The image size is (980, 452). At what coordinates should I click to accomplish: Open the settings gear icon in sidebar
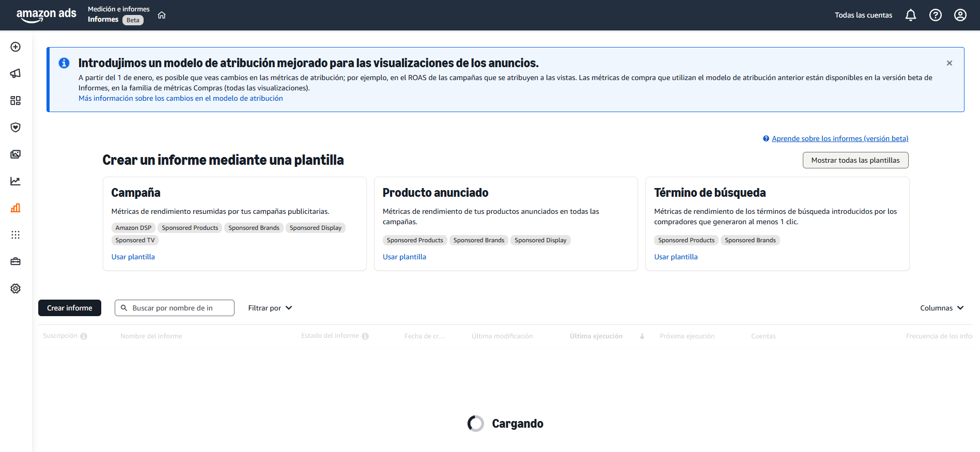click(x=15, y=289)
